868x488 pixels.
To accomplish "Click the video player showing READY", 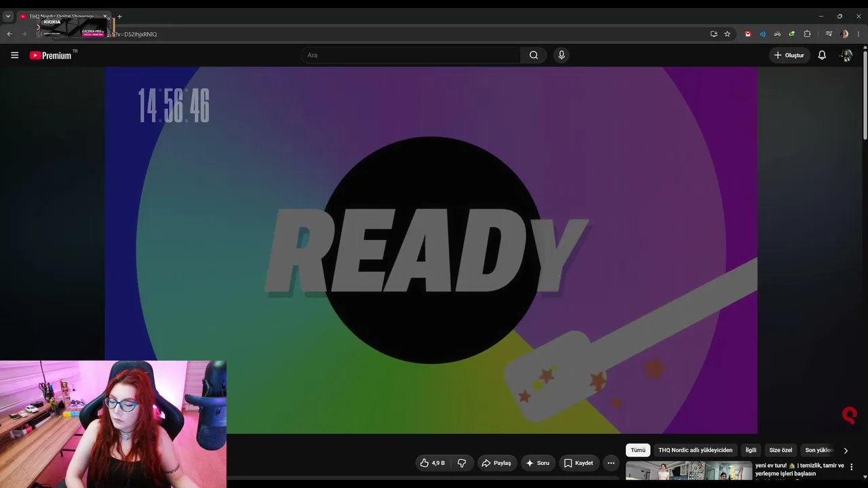I will 431,250.
